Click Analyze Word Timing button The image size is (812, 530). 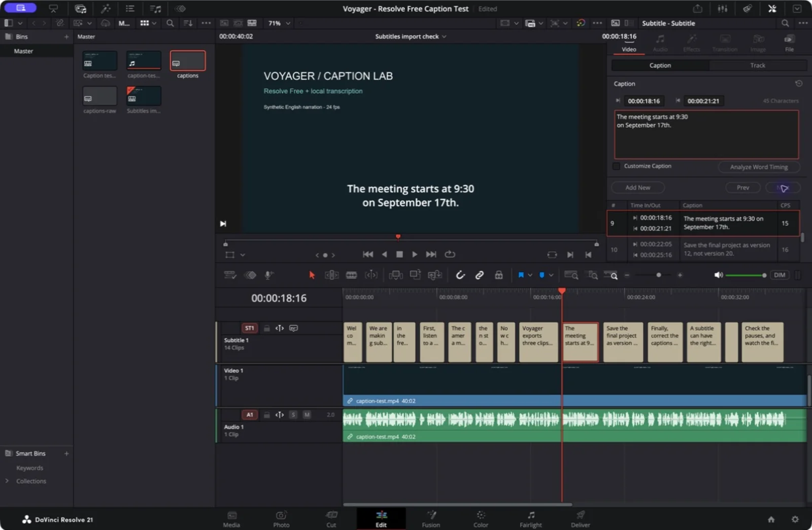(x=759, y=167)
